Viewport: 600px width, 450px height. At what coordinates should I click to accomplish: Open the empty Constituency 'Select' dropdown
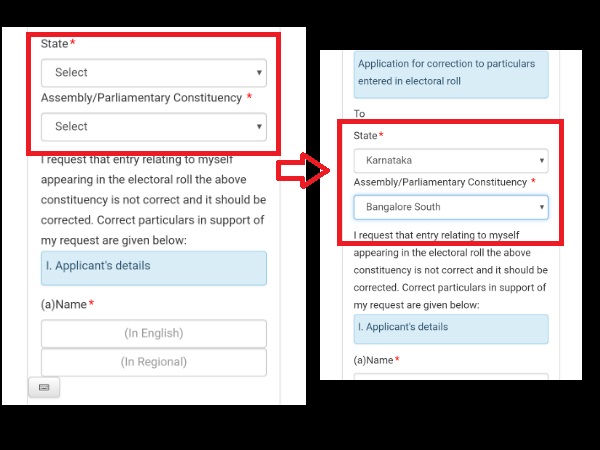tap(154, 126)
